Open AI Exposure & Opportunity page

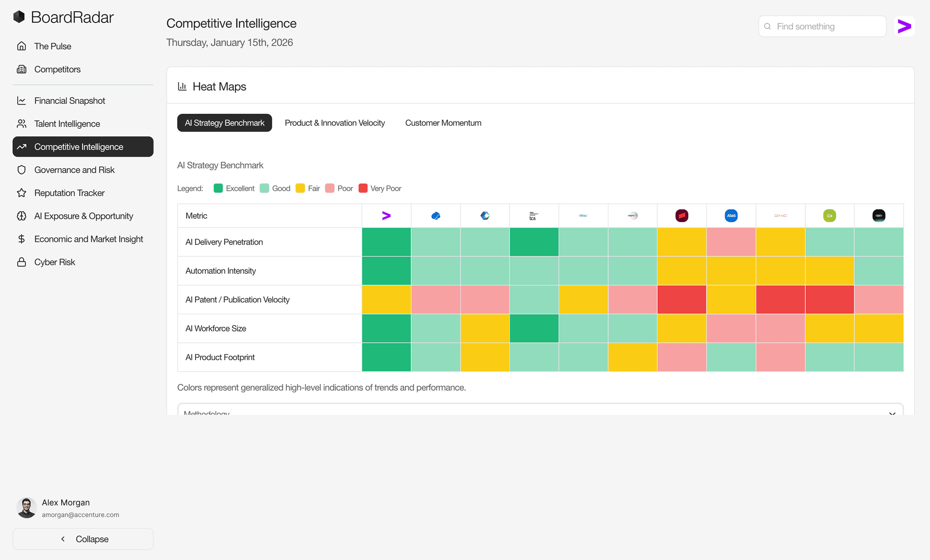pos(84,216)
